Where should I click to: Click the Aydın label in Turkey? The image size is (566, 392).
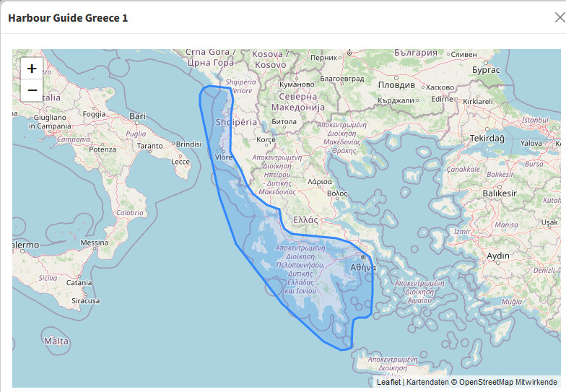(x=498, y=256)
